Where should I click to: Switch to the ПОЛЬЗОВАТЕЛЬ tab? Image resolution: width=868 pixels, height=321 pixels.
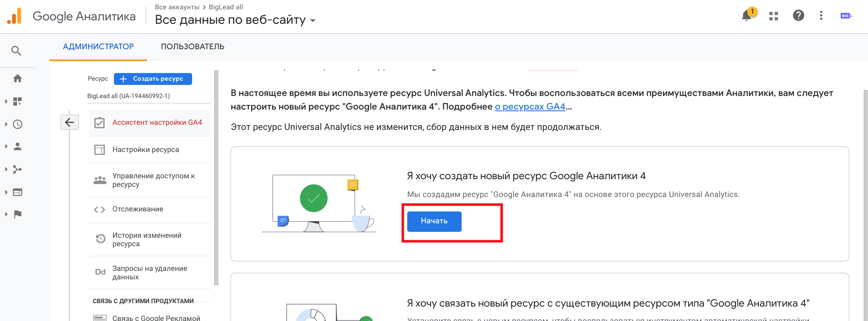pyautogui.click(x=192, y=47)
